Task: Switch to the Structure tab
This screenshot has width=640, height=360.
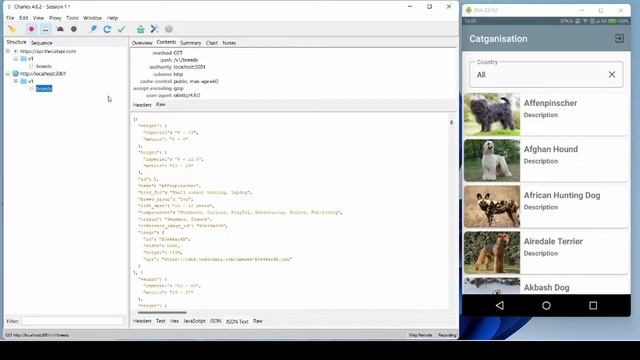Action: 16,42
